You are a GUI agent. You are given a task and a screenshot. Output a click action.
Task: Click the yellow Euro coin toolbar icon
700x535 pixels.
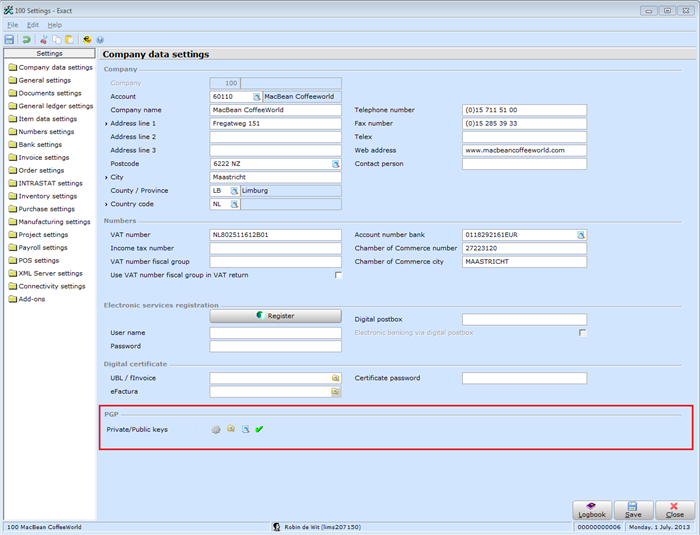[x=87, y=40]
